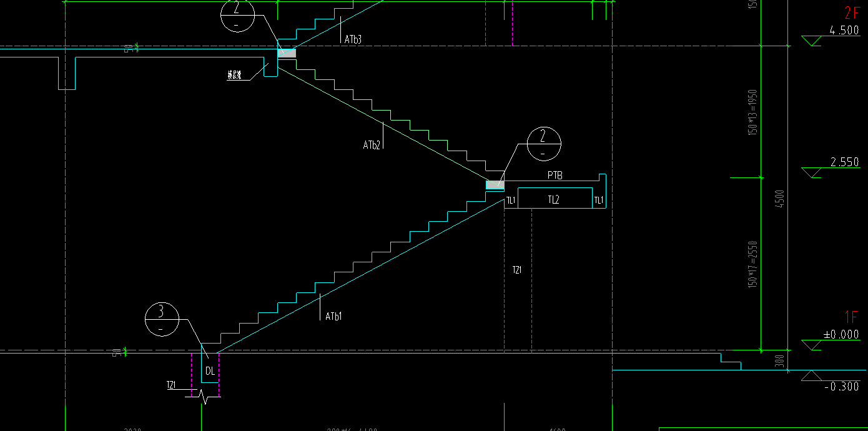Click the elevation triangle marker at 4.500
The width and height of the screenshot is (868, 431).
(x=812, y=41)
